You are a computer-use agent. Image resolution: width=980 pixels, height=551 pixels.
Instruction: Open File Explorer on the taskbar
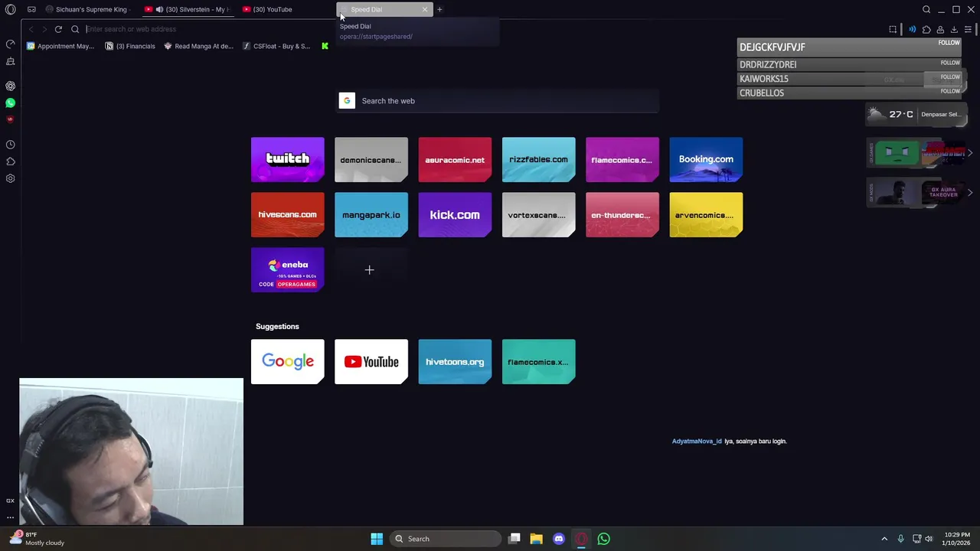tap(536, 539)
